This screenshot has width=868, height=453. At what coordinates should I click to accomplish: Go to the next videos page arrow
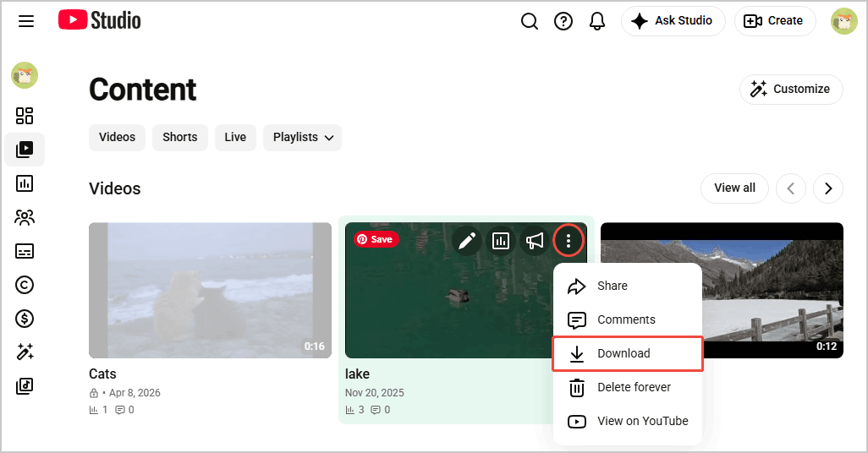(828, 188)
